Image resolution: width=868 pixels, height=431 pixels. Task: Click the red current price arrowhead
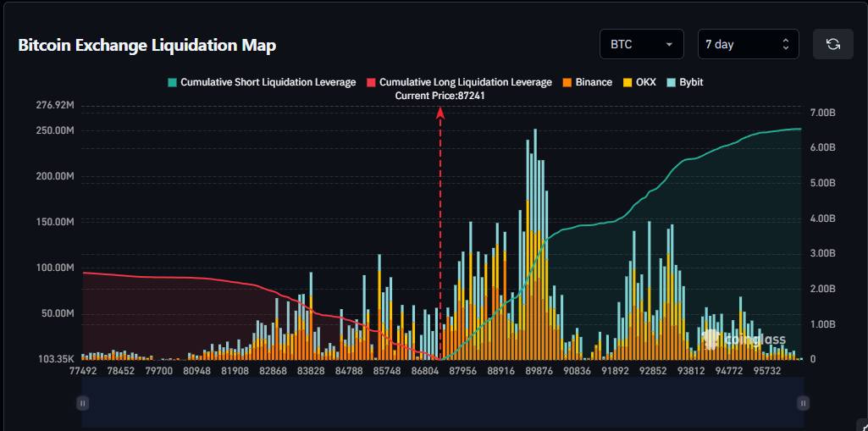[440, 112]
